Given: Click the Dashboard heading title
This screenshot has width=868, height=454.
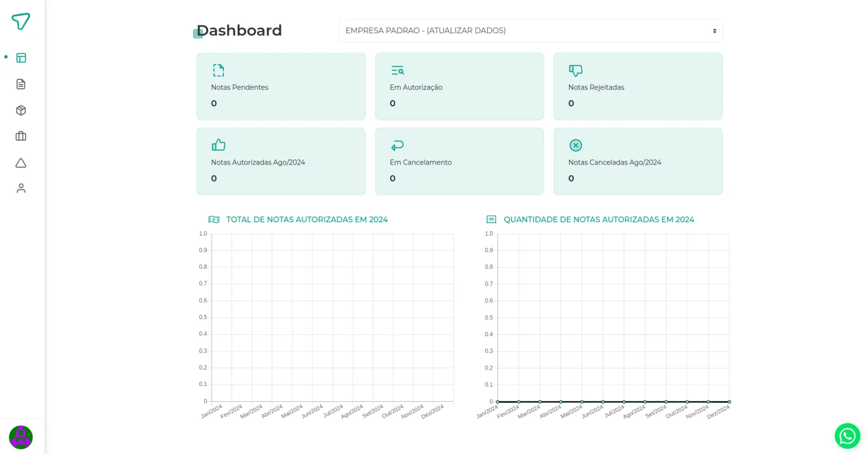Looking at the screenshot, I should tap(239, 30).
